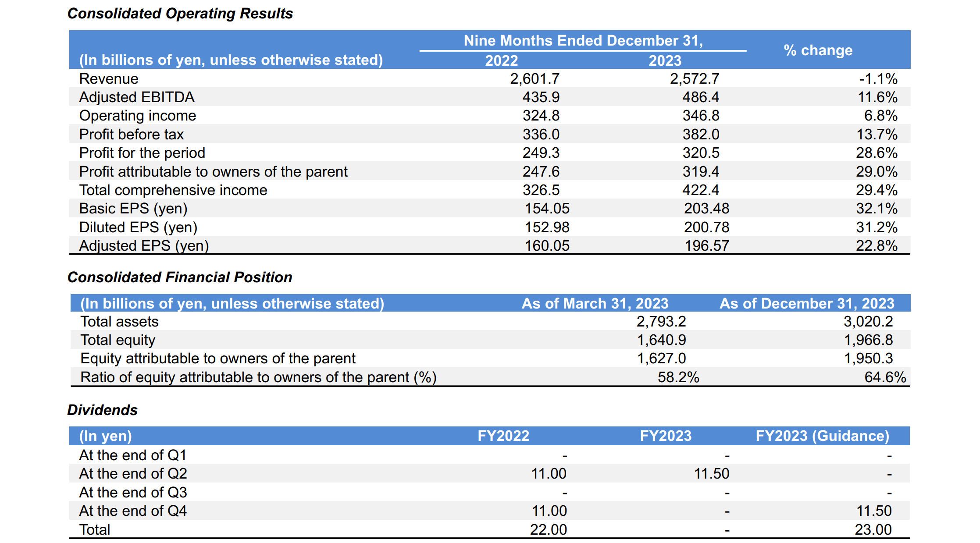
Task: Select the equity ratio value 64.6%
Action: click(885, 377)
